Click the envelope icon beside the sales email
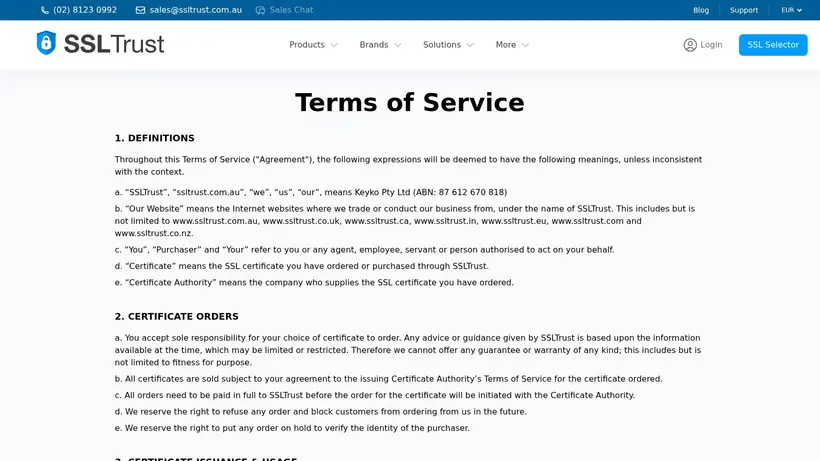Viewport: 820px width, 461px height. (x=140, y=10)
